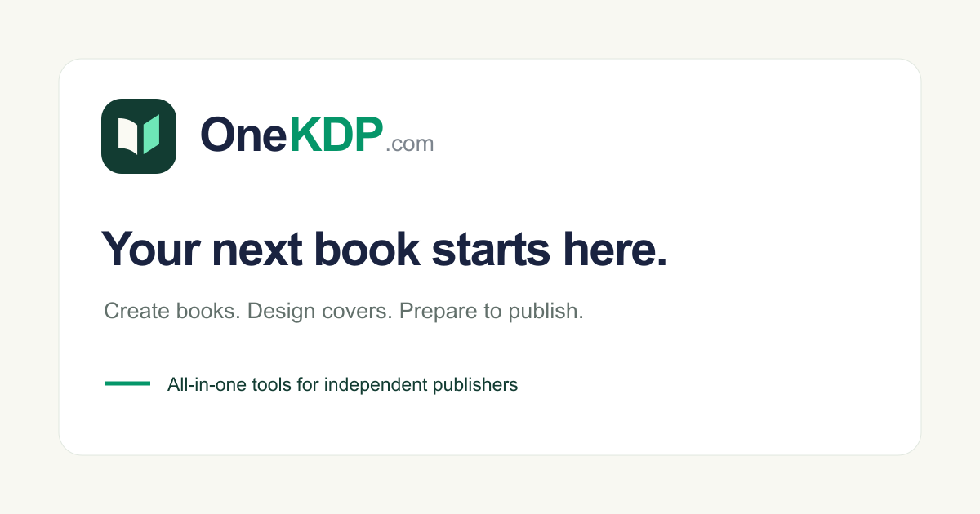
Task: Click the headline "Your next book starts here."
Action: click(x=384, y=249)
